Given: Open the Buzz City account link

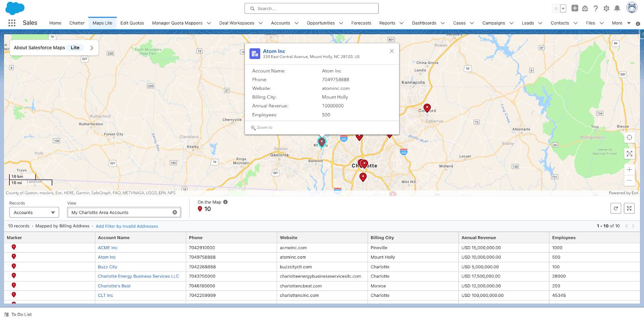Looking at the screenshot, I should point(107,267).
